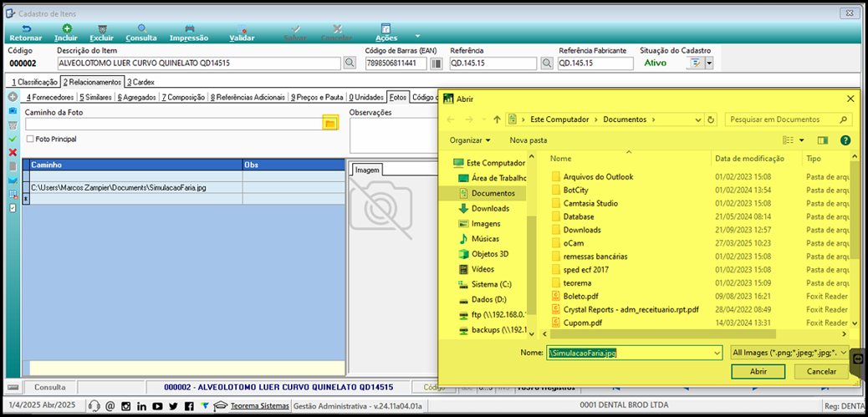Image resolution: width=868 pixels, height=417 pixels.
Task: Open the 4 Fornecedores sub-tab
Action: pos(50,97)
